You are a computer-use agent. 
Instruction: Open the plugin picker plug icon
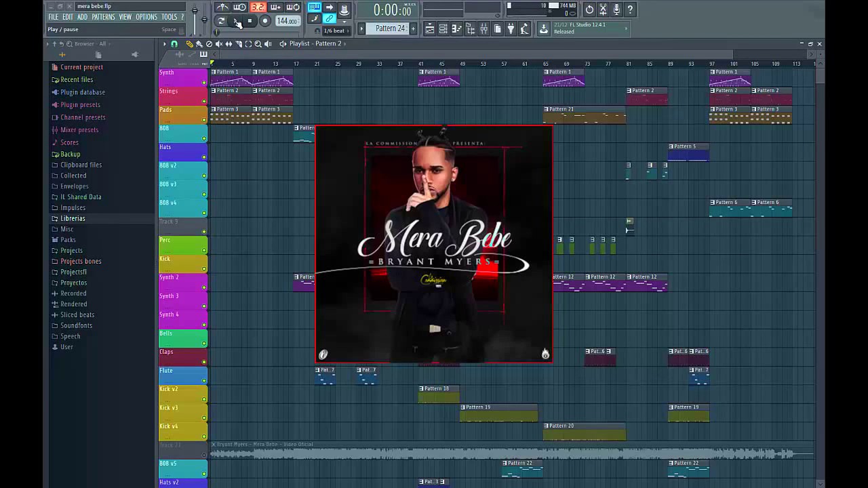(511, 28)
